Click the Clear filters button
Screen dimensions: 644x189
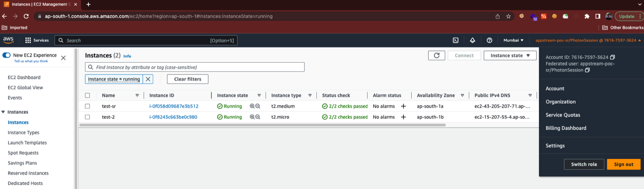[x=188, y=79]
